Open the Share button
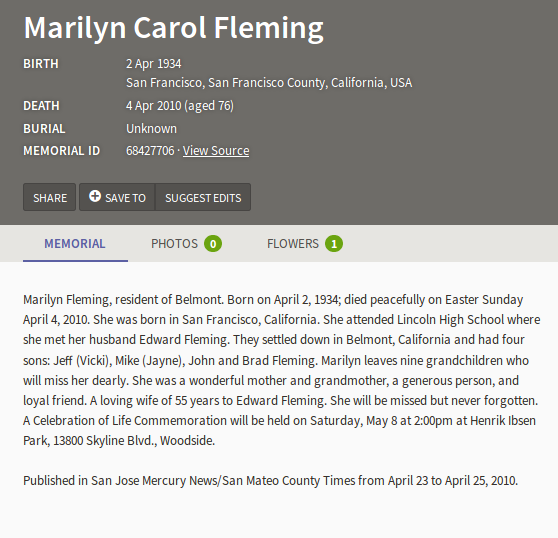558x538 pixels. [x=49, y=197]
